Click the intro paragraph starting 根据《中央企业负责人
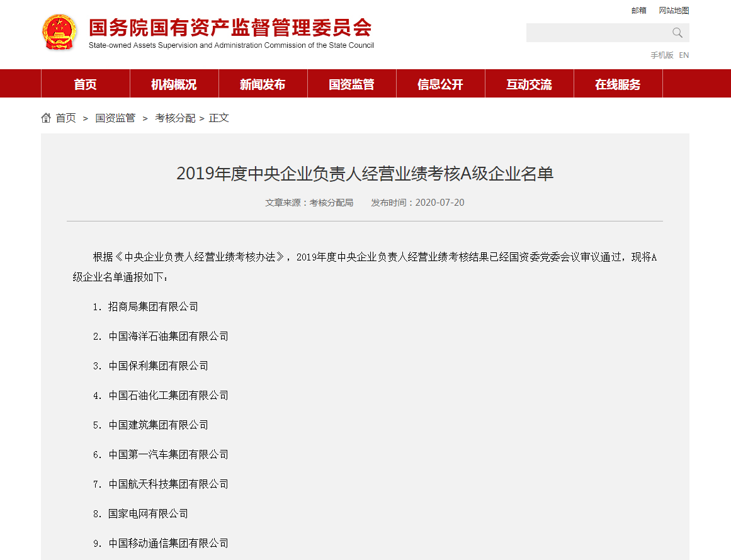731x560 pixels. pyautogui.click(x=365, y=267)
